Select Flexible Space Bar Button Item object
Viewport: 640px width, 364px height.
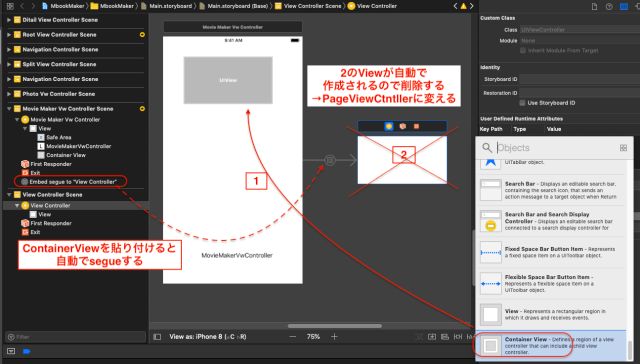[551, 283]
